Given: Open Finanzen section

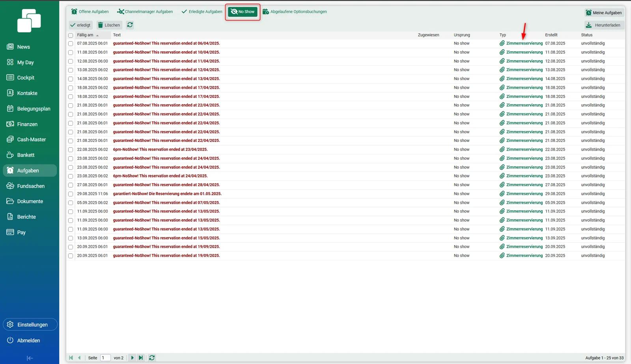Looking at the screenshot, I should pos(30,124).
